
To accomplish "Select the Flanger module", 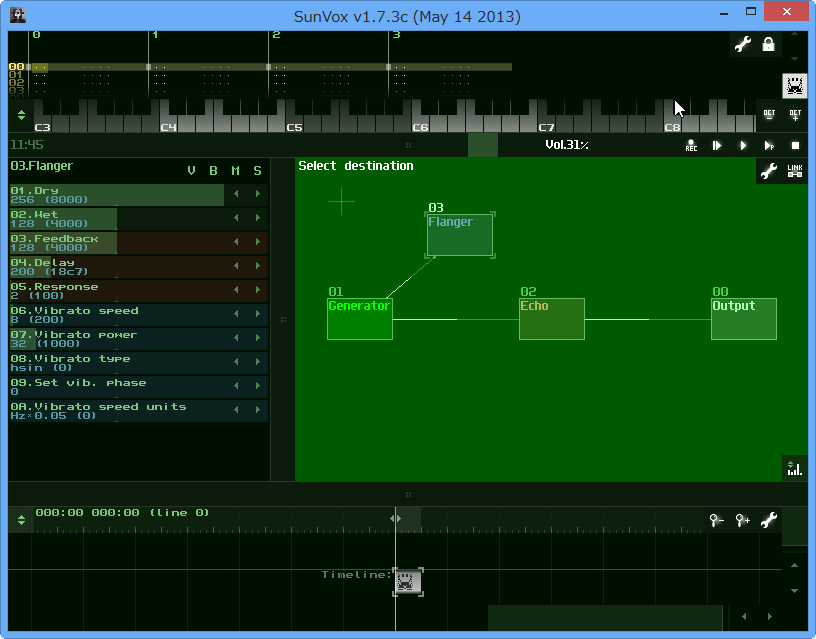I will [460, 235].
